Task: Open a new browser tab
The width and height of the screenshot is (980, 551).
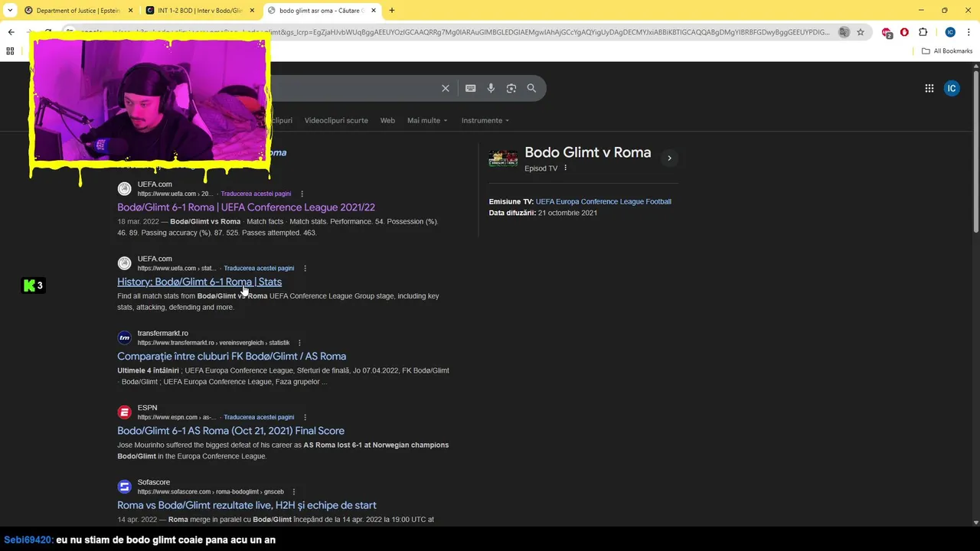Action: [392, 11]
